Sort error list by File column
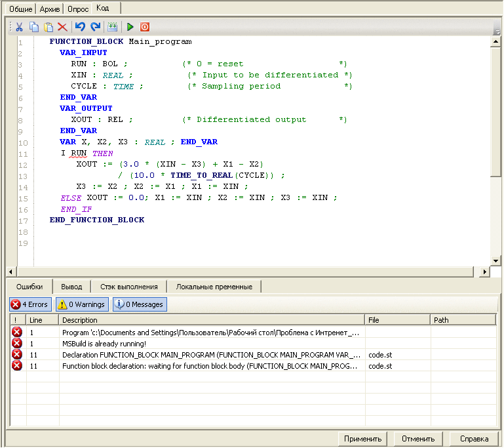The image size is (504, 448). pyautogui.click(x=398, y=320)
